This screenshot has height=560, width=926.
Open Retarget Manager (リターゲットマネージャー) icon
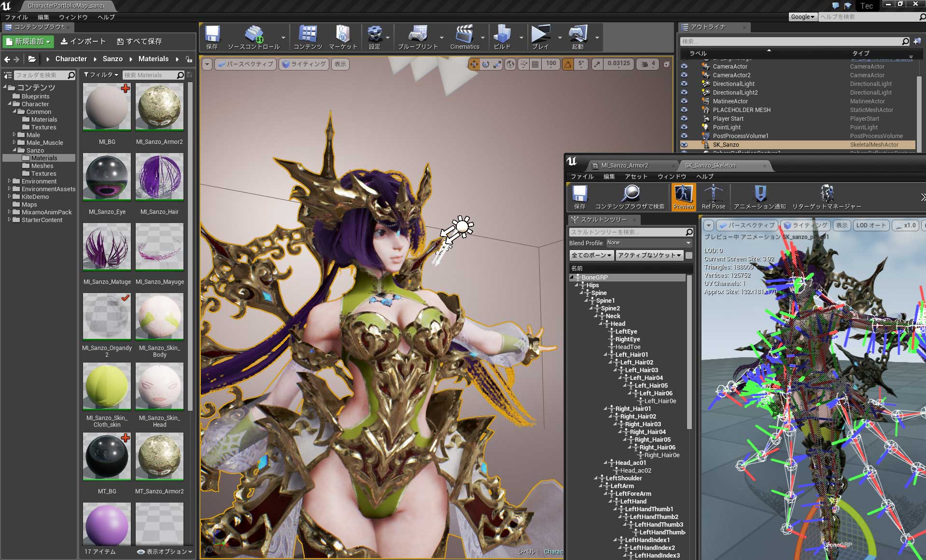click(x=827, y=194)
